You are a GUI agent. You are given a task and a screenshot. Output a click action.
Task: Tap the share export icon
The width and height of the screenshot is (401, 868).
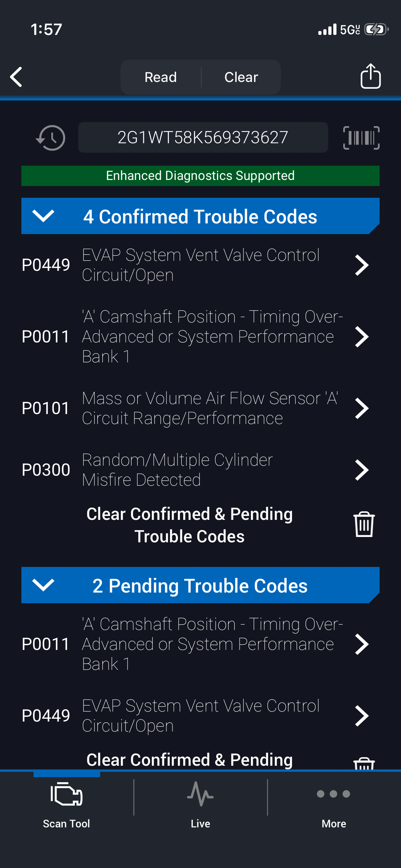tap(370, 76)
